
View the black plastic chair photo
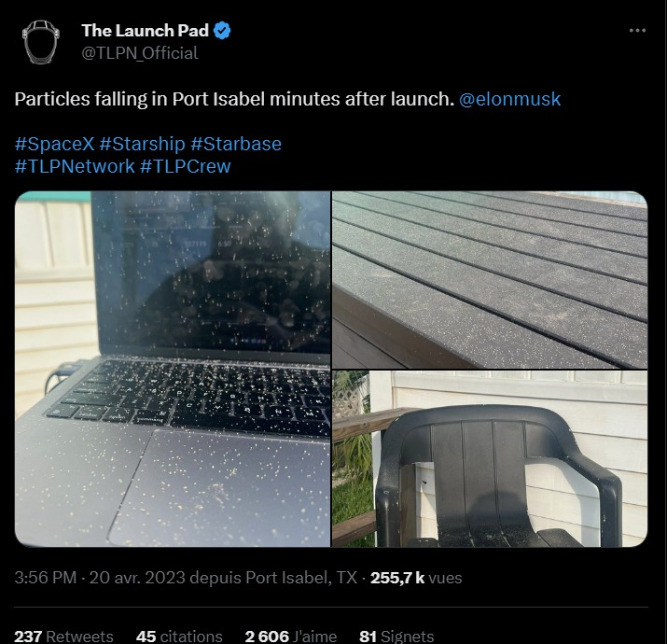[x=490, y=459]
